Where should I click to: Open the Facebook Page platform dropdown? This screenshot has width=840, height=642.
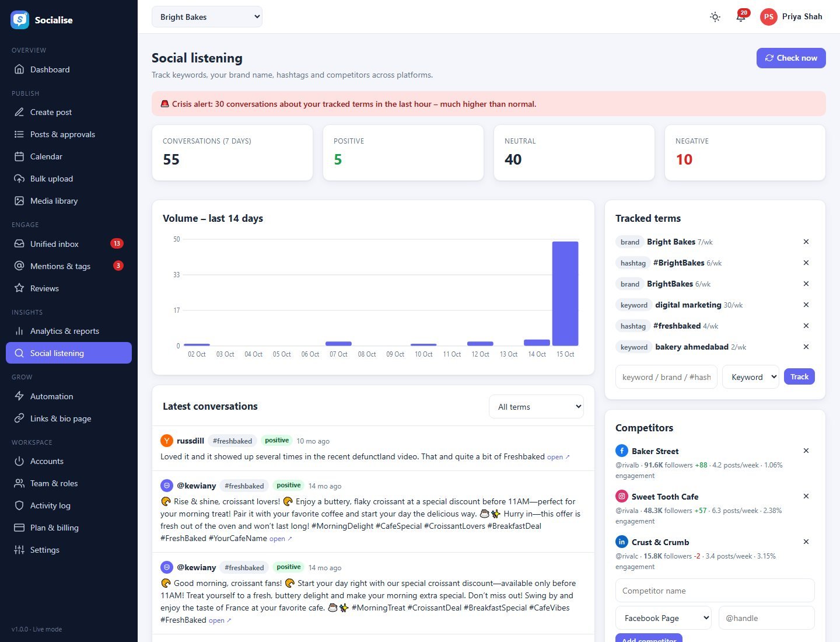tap(663, 618)
